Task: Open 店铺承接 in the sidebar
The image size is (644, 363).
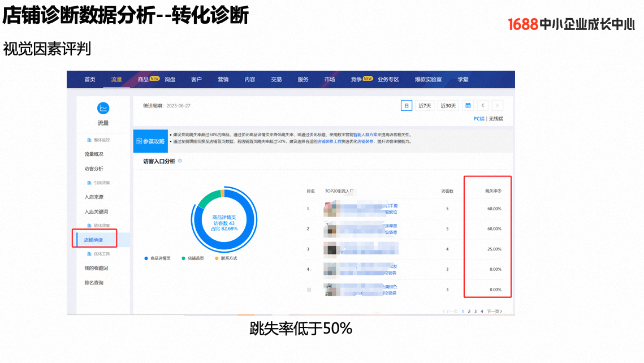Action: pos(94,240)
